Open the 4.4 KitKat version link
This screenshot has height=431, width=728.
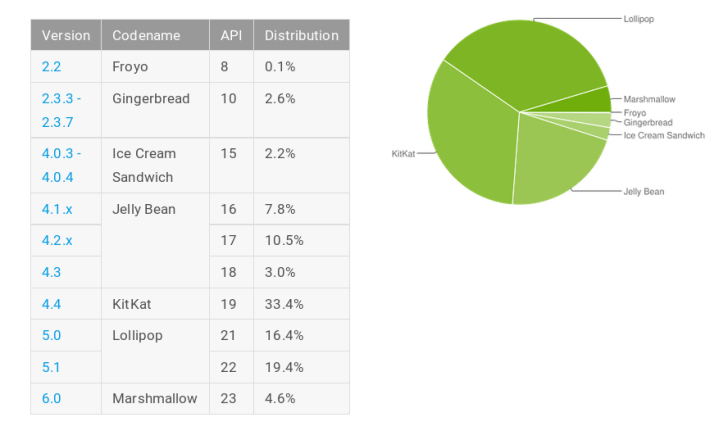[x=51, y=304]
